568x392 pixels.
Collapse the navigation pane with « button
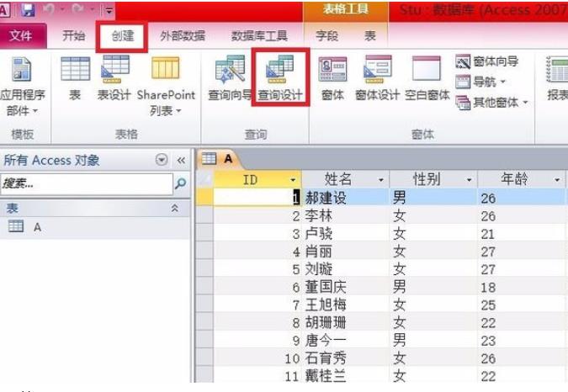[181, 160]
